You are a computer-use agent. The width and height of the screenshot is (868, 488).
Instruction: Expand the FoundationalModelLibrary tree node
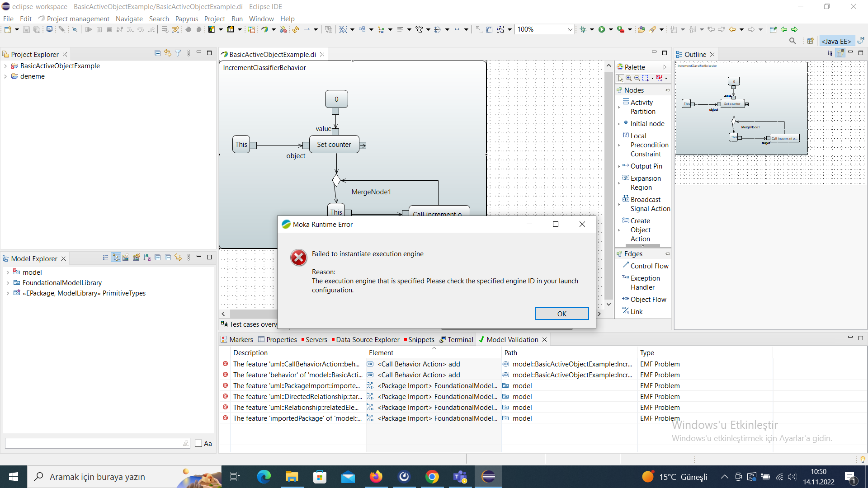(x=8, y=283)
